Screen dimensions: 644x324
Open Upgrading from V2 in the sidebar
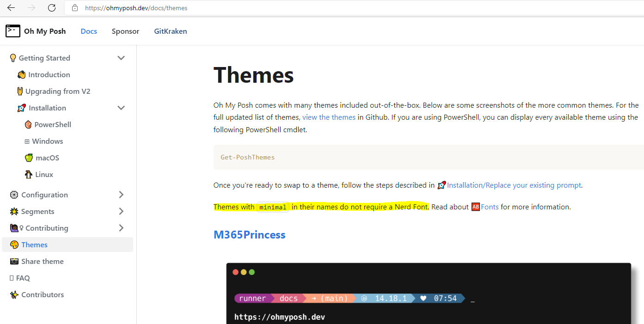(58, 91)
